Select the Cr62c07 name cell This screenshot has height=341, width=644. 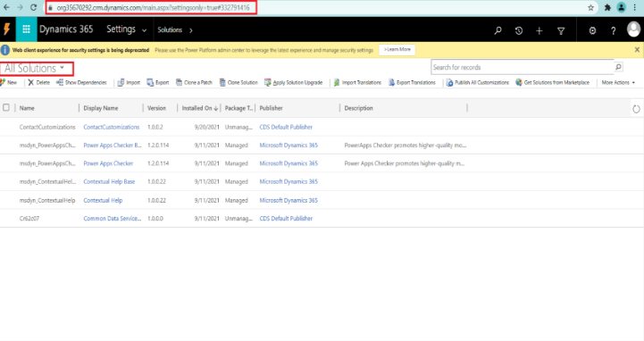point(29,219)
